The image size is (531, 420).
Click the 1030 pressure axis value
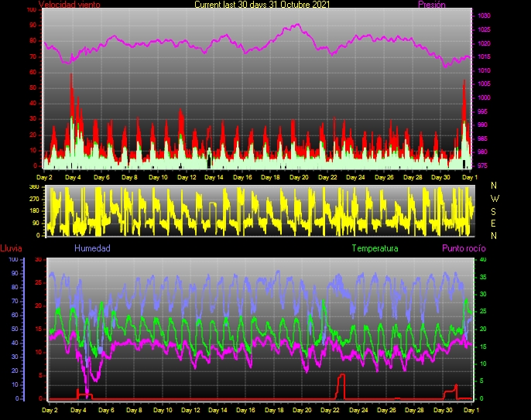pos(484,15)
